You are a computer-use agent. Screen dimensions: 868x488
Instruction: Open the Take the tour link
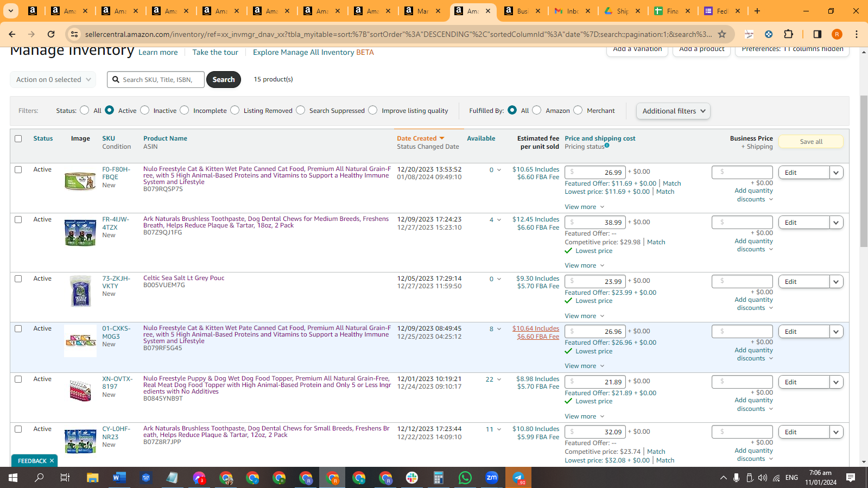point(215,52)
